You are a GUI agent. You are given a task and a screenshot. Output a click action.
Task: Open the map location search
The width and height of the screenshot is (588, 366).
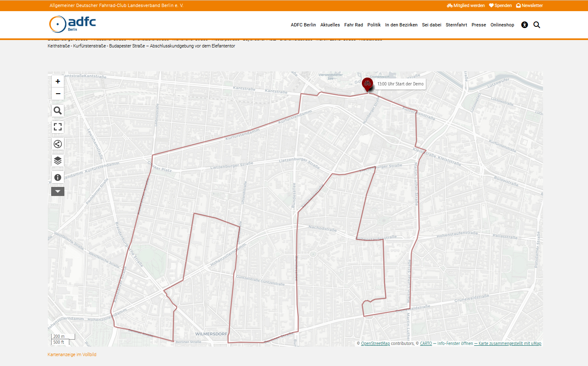pos(58,111)
